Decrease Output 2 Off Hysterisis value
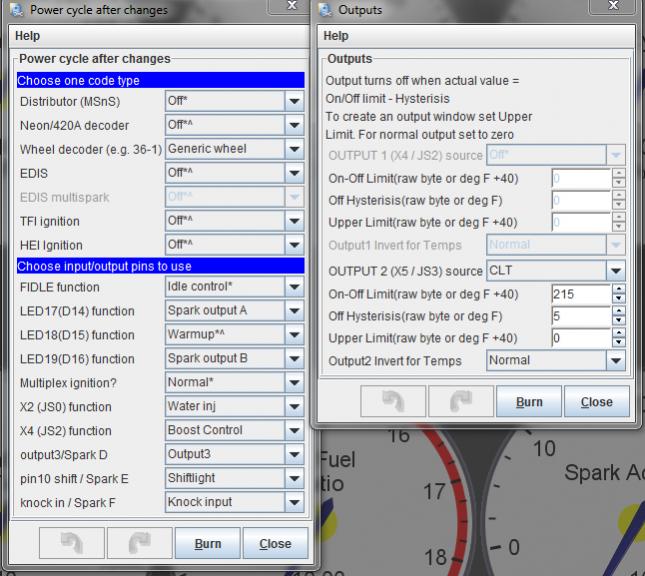The height and width of the screenshot is (576, 645). coord(618,321)
